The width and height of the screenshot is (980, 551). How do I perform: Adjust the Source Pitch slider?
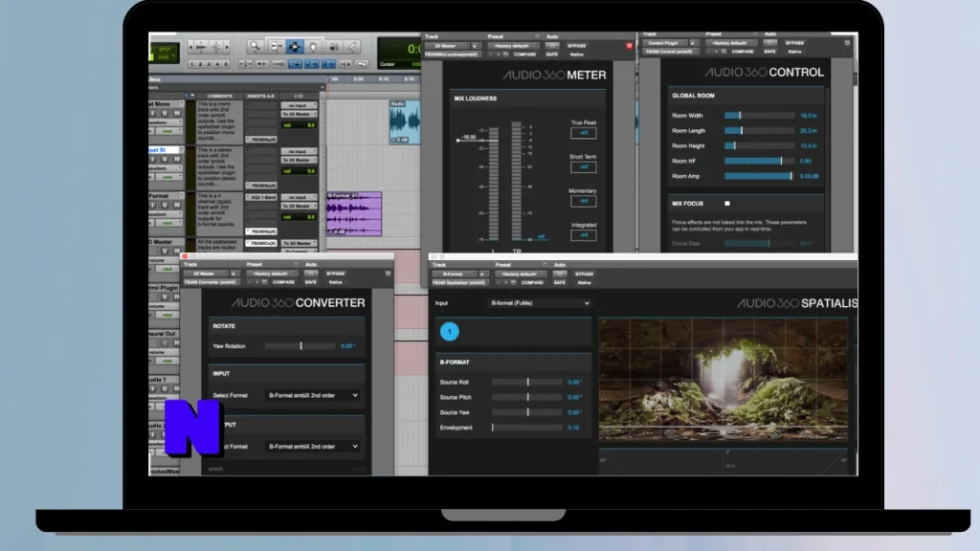click(x=527, y=397)
